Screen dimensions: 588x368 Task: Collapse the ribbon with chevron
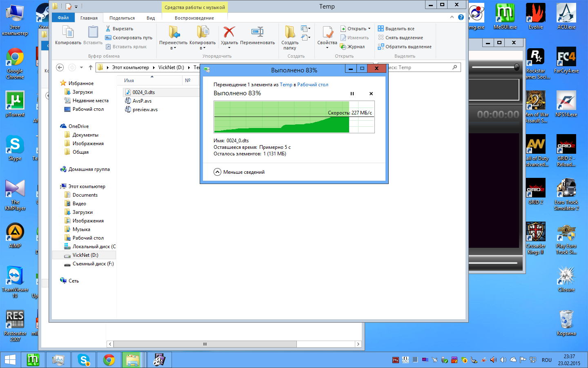(x=452, y=17)
